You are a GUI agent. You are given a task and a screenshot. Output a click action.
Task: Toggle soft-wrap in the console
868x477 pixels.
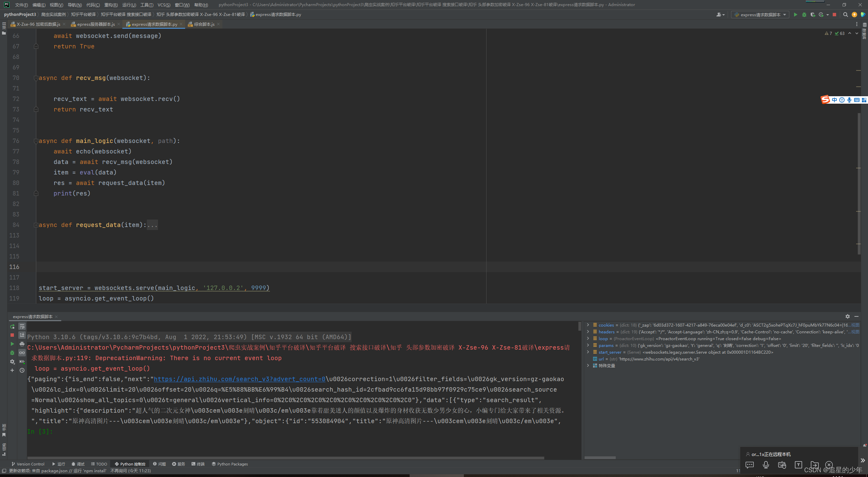point(22,327)
